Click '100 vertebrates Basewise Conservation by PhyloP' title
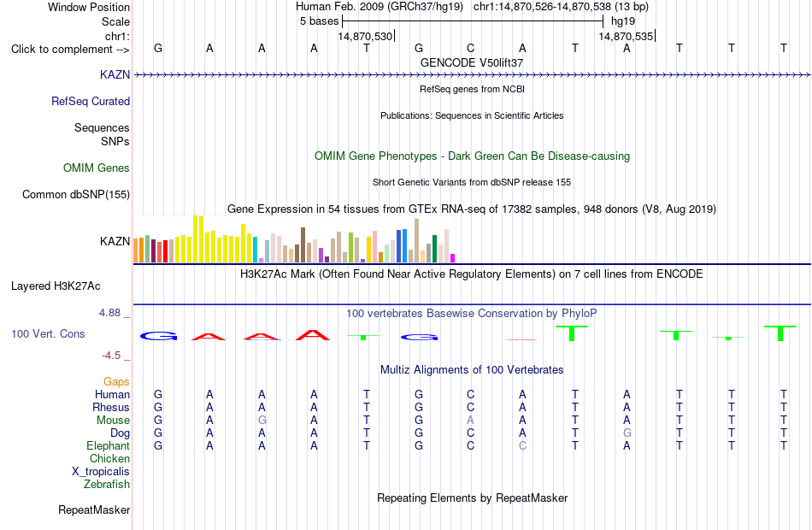 tap(472, 314)
